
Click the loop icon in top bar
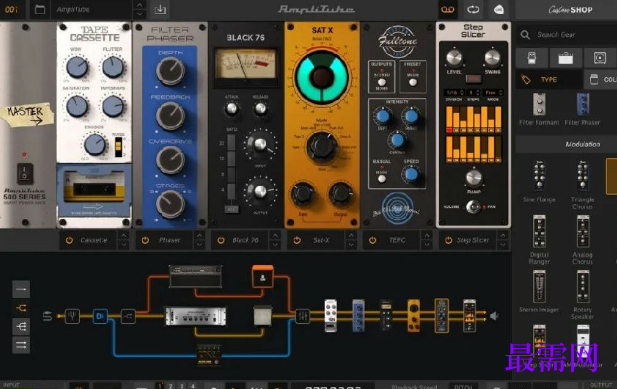click(473, 9)
